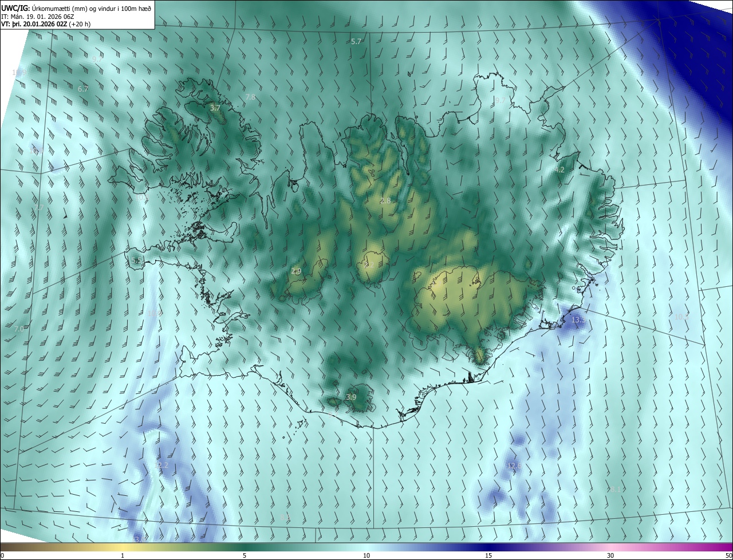733x560 pixels.
Task: Click the 10 label on the color scale
Action: click(366, 556)
